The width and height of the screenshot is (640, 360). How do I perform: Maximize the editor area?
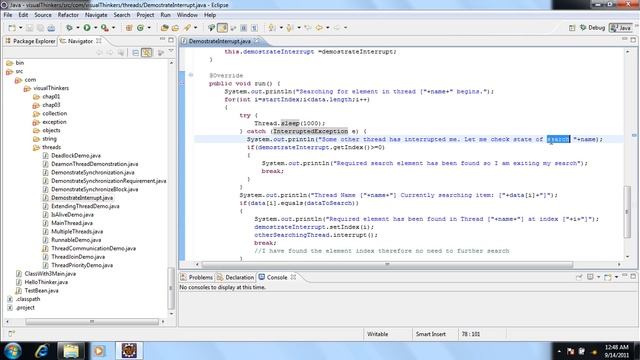(x=633, y=40)
